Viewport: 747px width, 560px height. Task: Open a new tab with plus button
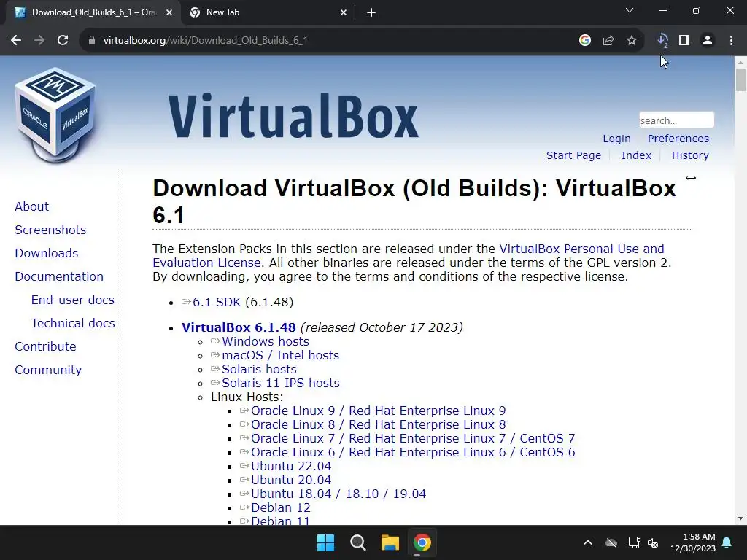(371, 13)
